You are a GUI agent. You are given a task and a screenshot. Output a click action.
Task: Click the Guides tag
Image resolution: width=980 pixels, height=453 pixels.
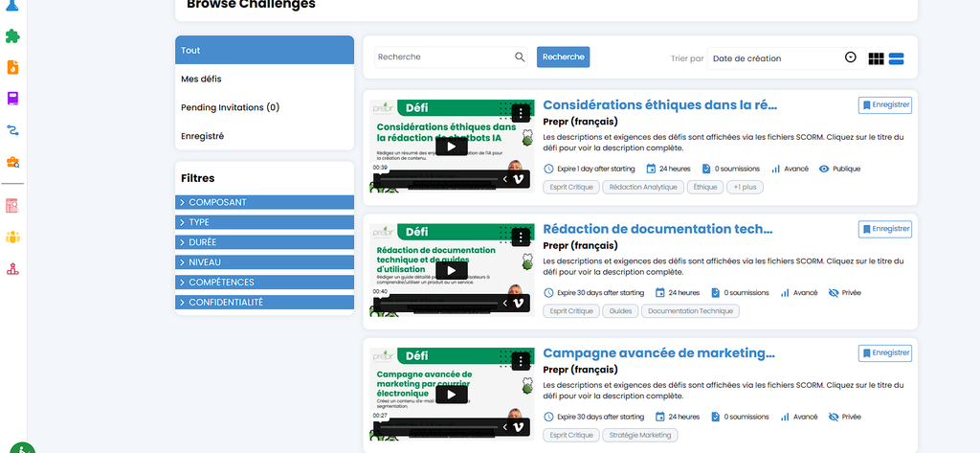(x=620, y=311)
